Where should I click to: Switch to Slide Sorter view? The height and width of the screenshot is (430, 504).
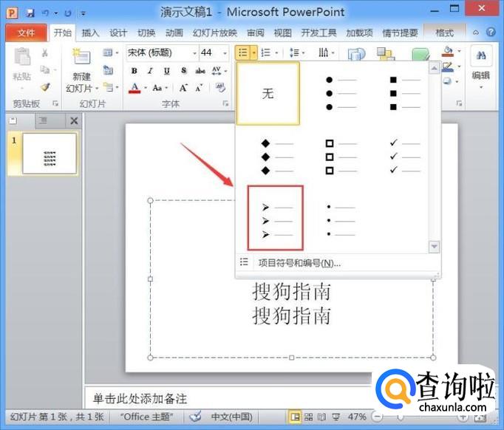click(309, 417)
